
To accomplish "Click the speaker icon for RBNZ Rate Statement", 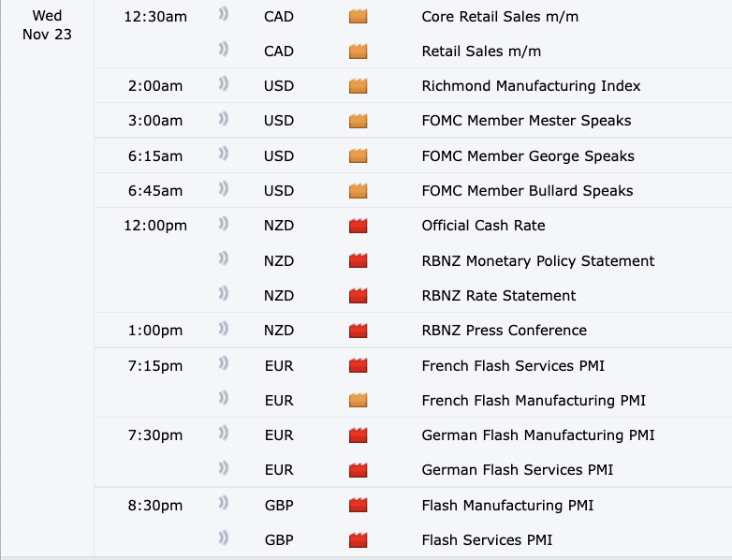I will coord(224,295).
